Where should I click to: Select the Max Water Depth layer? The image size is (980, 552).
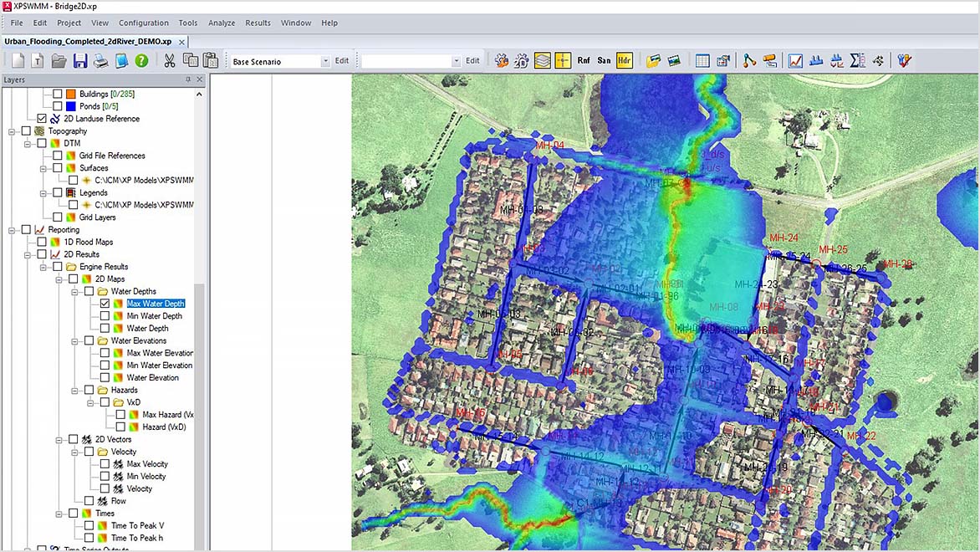tap(156, 304)
